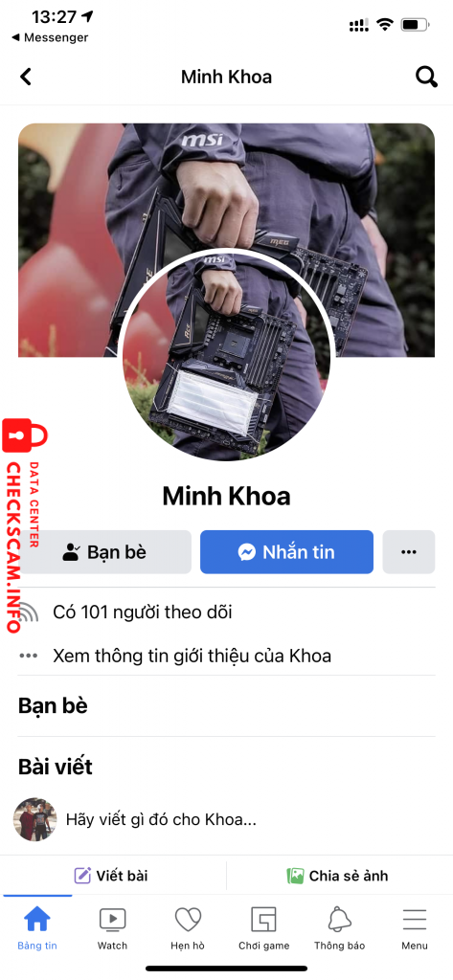Screen dimensions: 453x980
Task: Open Thông báo notifications bell
Action: 339,927
